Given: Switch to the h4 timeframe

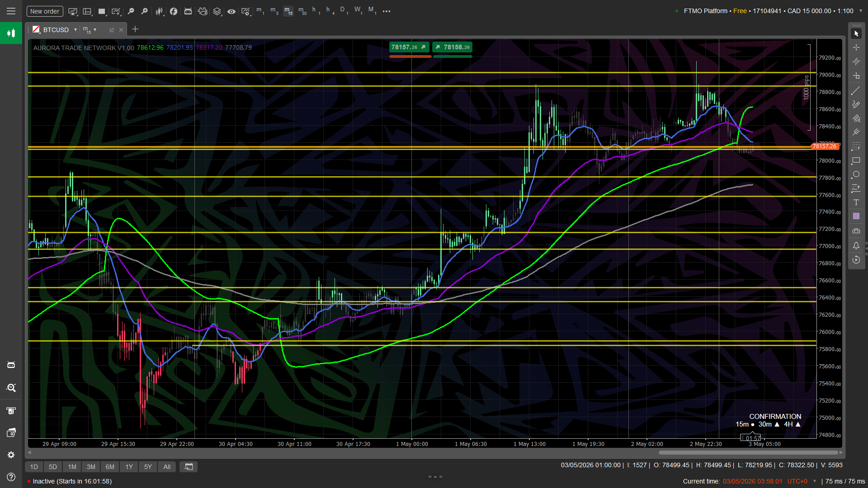Looking at the screenshot, I should click(330, 11).
